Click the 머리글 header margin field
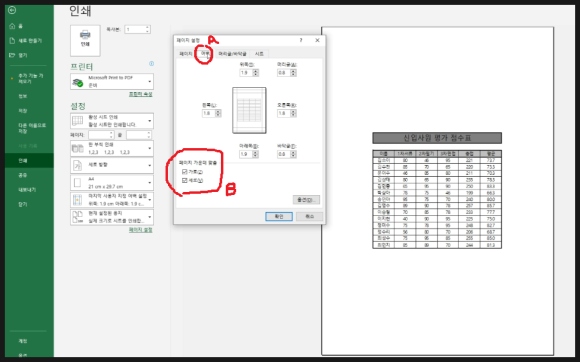This screenshot has height=362, width=580. click(x=284, y=73)
